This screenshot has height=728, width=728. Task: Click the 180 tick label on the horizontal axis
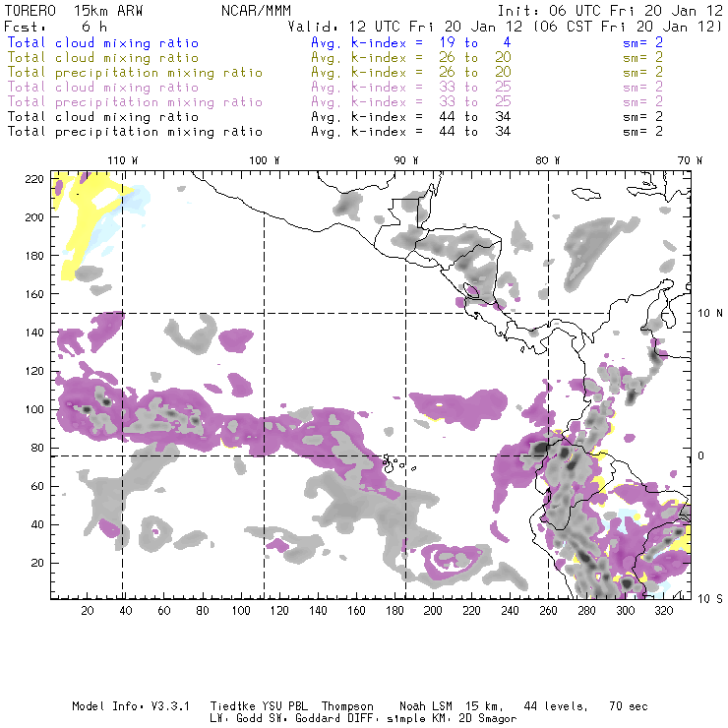click(x=394, y=611)
